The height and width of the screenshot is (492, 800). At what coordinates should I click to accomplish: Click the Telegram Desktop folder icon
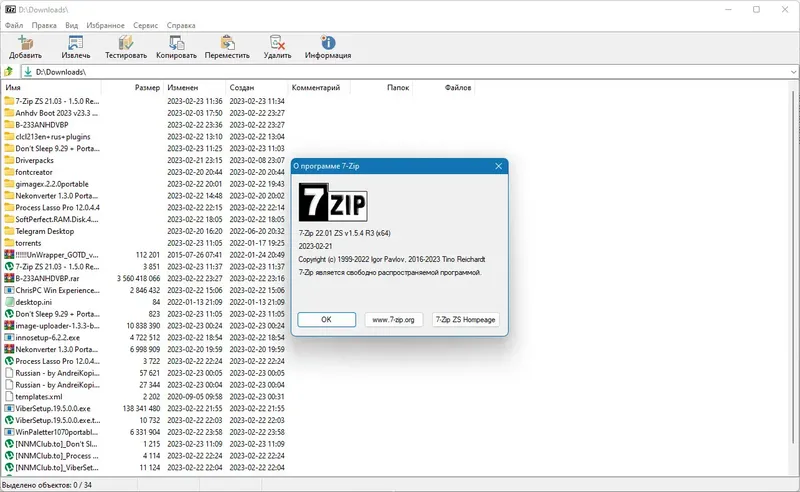pos(9,231)
